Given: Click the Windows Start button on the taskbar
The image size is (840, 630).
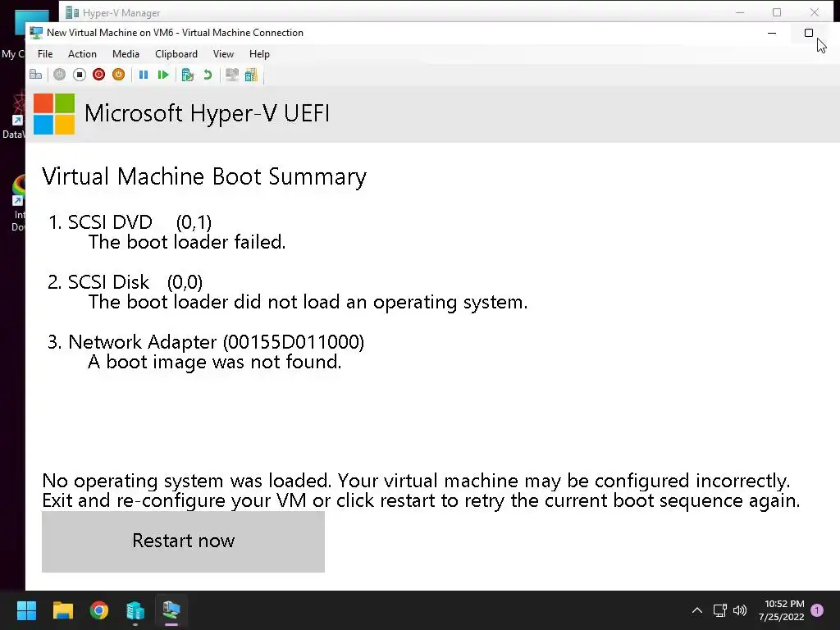Looking at the screenshot, I should (26, 610).
